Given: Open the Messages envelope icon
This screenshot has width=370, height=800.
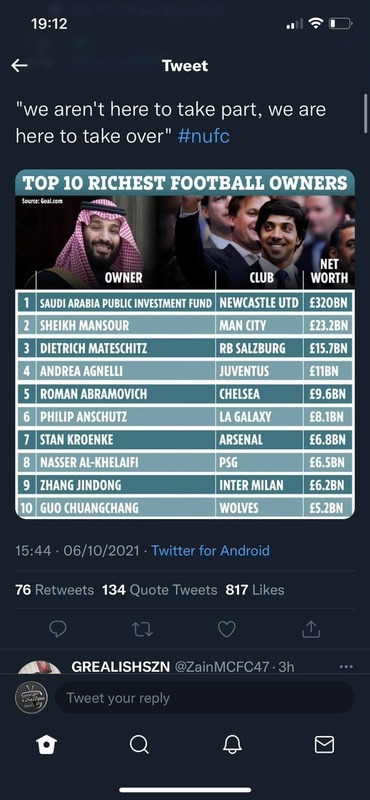Looking at the screenshot, I should (324, 745).
